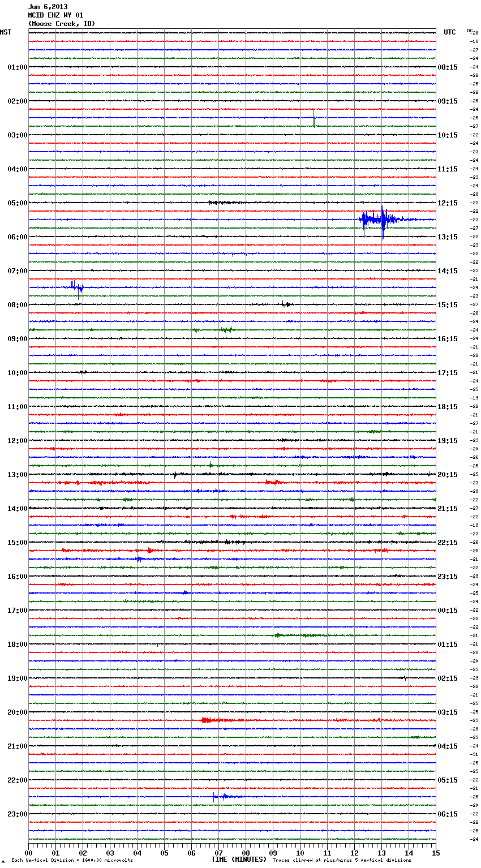Click the 'DC' offset column header

(470, 31)
